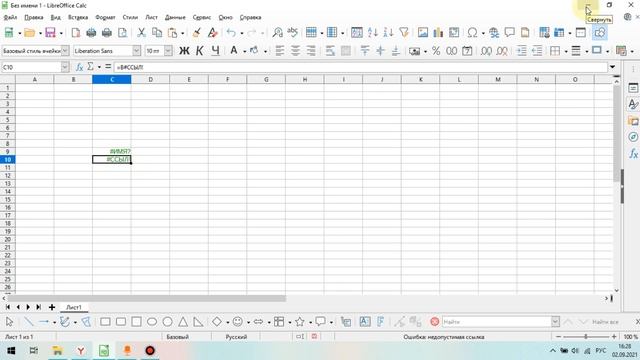Click Найти все button
This screenshot has height=360, width=640.
[x=605, y=322]
